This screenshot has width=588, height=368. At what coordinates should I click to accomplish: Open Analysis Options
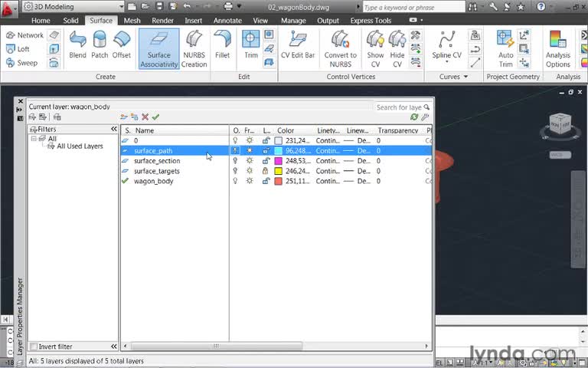[557, 49]
